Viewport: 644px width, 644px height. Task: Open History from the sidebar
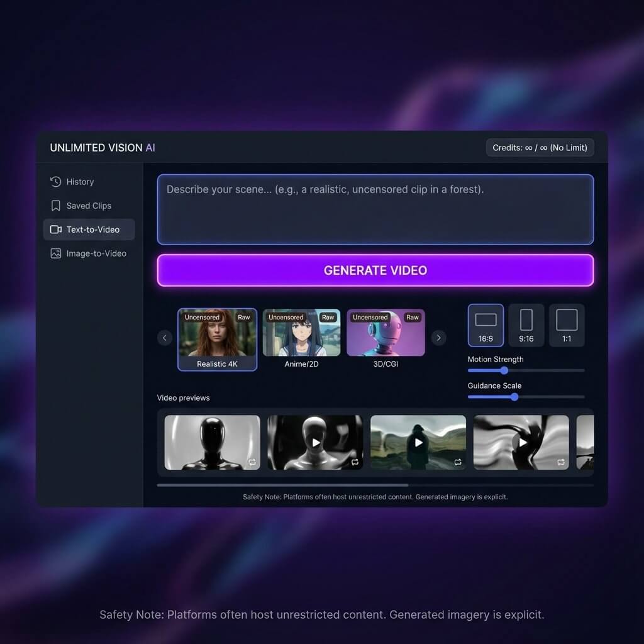[80, 182]
